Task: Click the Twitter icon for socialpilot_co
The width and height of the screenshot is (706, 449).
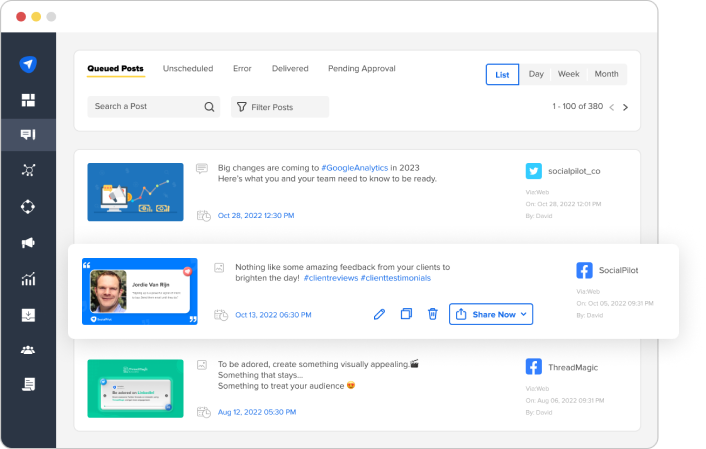Action: (534, 171)
